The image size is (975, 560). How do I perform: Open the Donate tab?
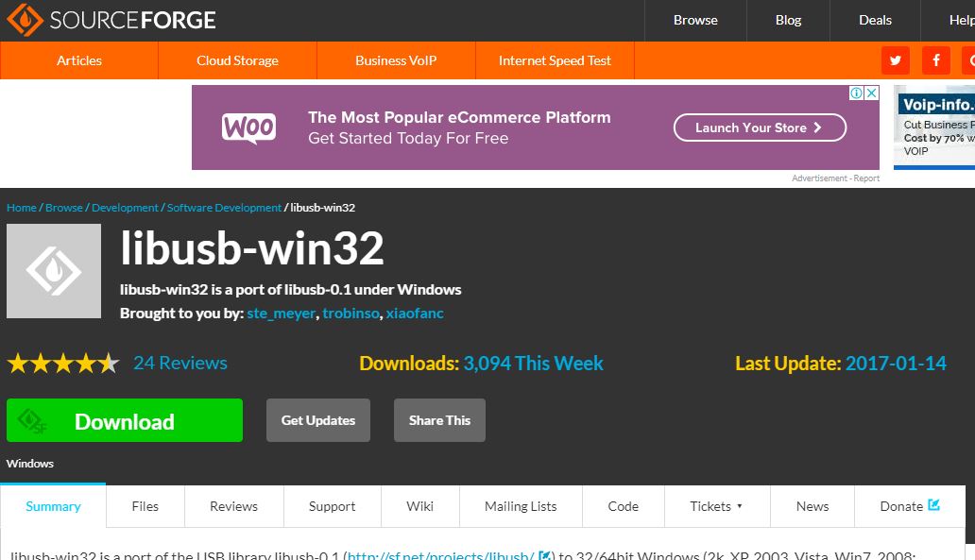910,506
